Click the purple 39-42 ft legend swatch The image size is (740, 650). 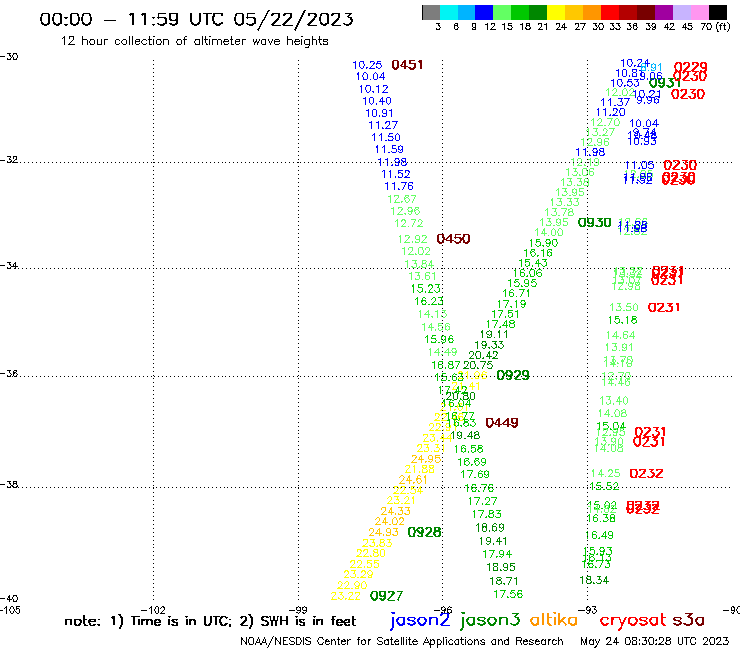(664, 12)
